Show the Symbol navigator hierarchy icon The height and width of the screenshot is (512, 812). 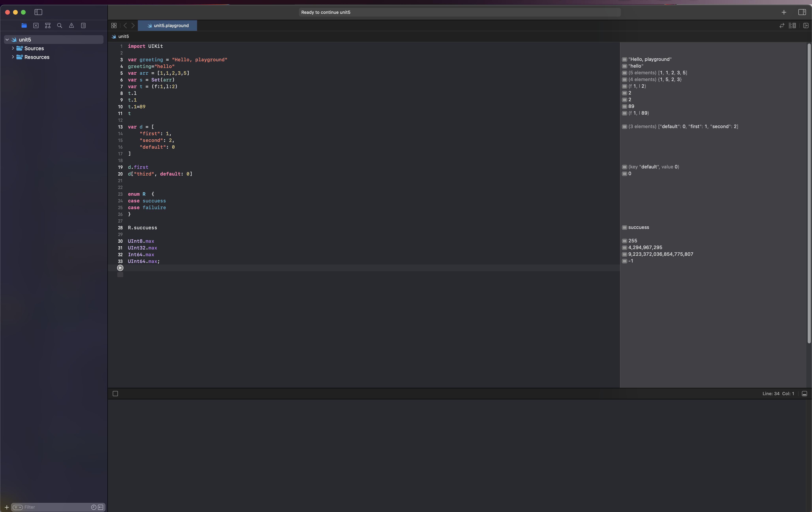(48, 26)
